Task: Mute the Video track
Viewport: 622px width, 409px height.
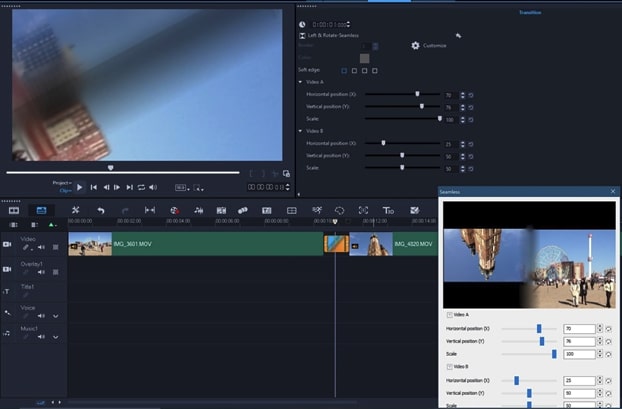Action: (41, 248)
